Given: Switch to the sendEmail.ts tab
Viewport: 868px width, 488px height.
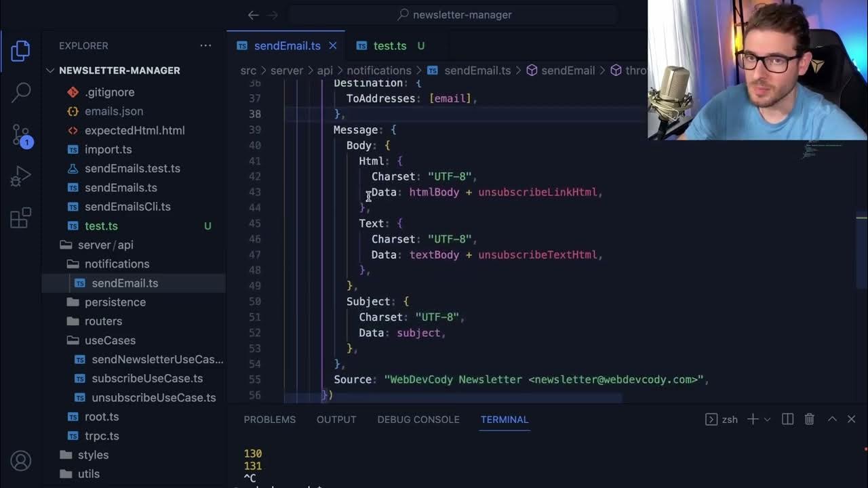Looking at the screenshot, I should click(287, 46).
